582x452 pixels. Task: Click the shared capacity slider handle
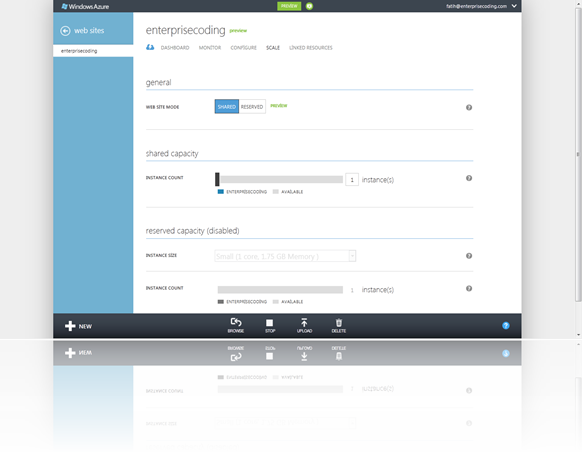[x=217, y=179]
